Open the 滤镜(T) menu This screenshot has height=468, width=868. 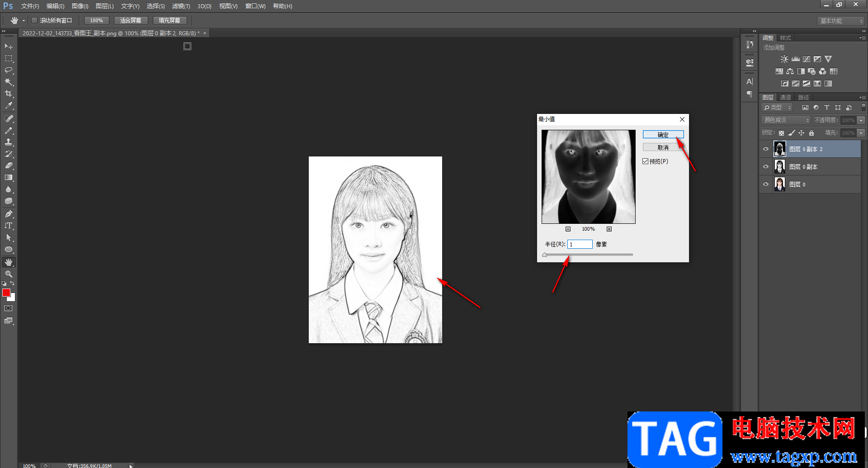181,6
